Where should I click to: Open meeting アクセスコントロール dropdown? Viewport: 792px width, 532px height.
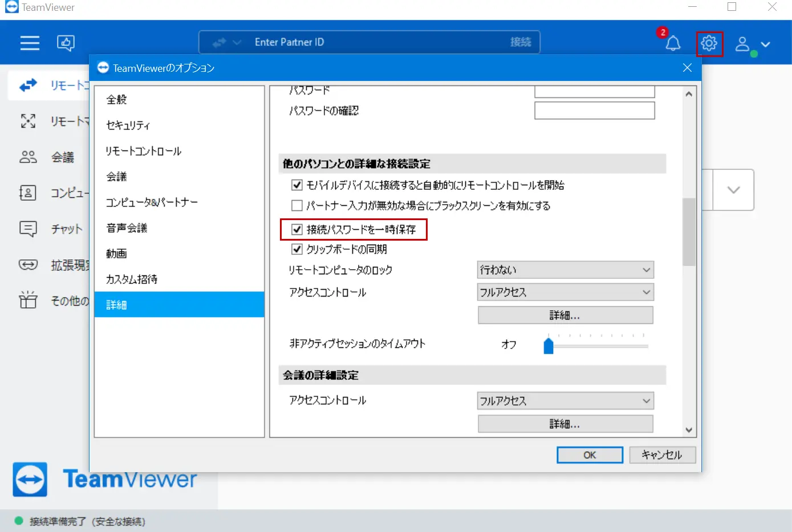[x=566, y=401]
